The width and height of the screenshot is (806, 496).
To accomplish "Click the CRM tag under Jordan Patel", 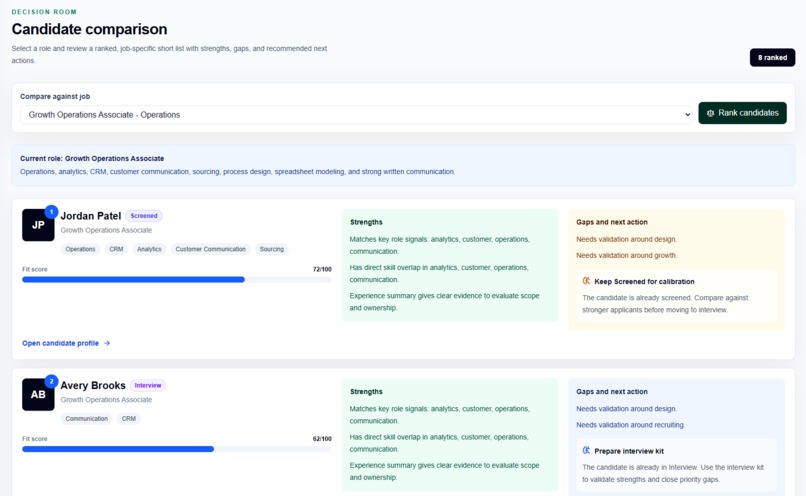I will coord(116,249).
